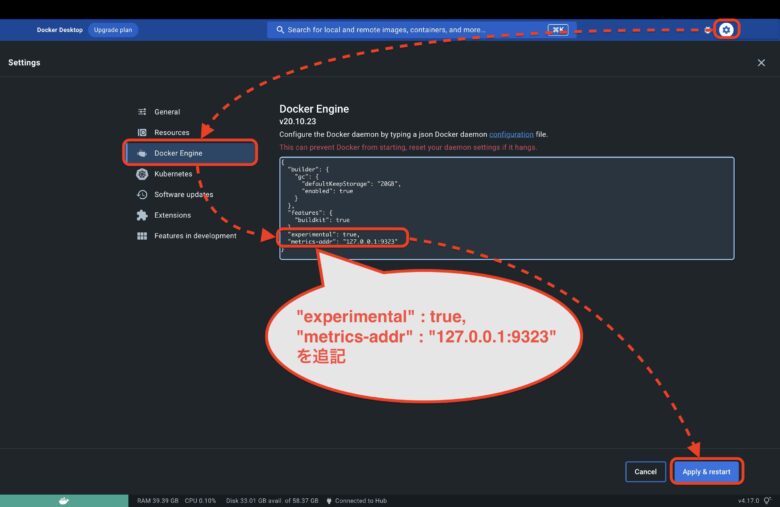Screen dimensions: 780x507
Task: Click Connected to Hub status indicator
Action: click(357, 501)
